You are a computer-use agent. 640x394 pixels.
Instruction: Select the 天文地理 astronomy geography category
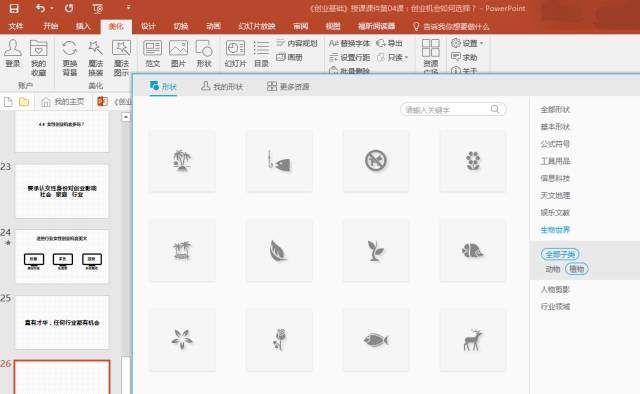(555, 195)
